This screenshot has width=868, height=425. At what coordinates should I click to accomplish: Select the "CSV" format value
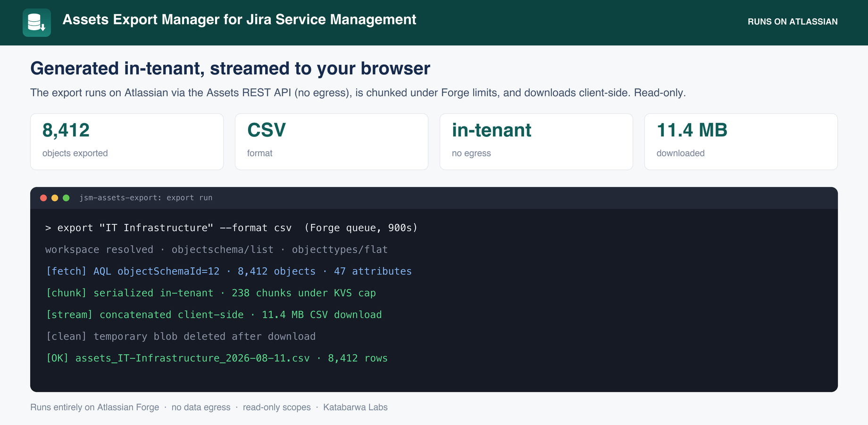[267, 130]
